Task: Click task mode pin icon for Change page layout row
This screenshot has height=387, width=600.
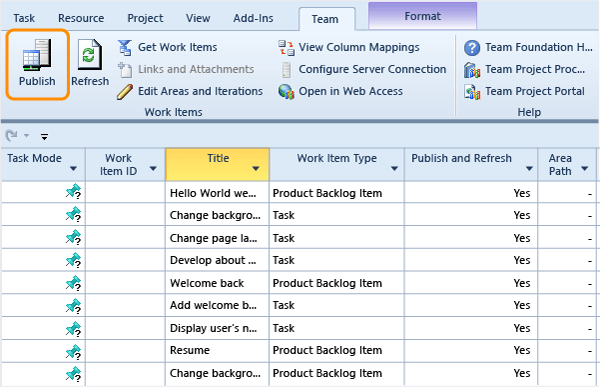Action: coord(73,237)
